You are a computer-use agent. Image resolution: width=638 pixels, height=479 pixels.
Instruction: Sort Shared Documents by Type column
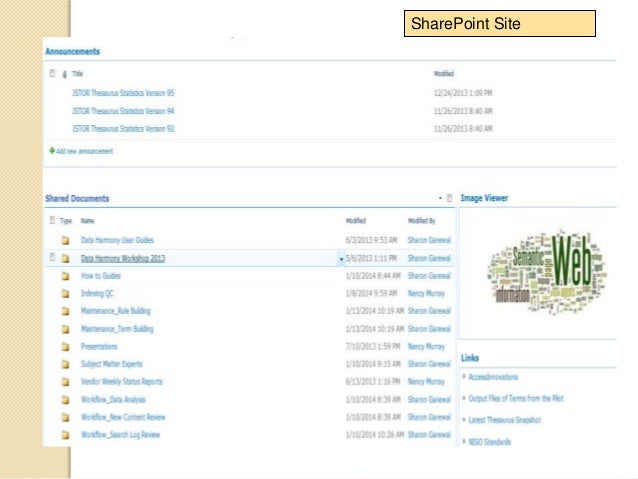click(66, 221)
